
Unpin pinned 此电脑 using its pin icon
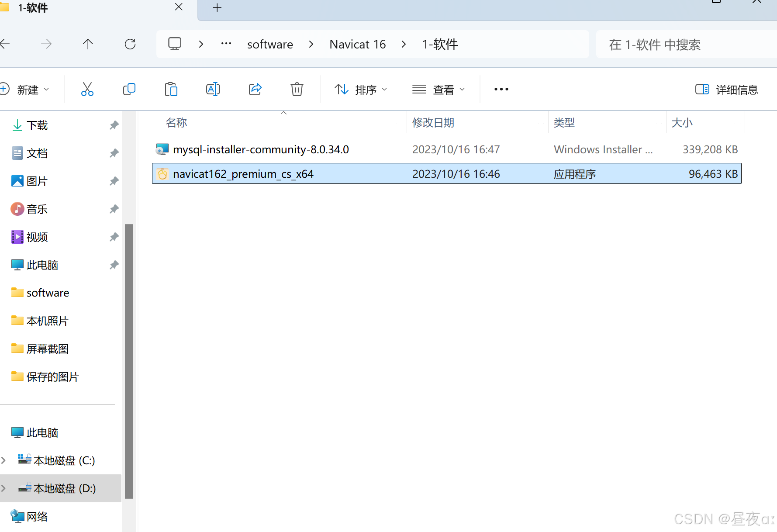click(x=114, y=265)
